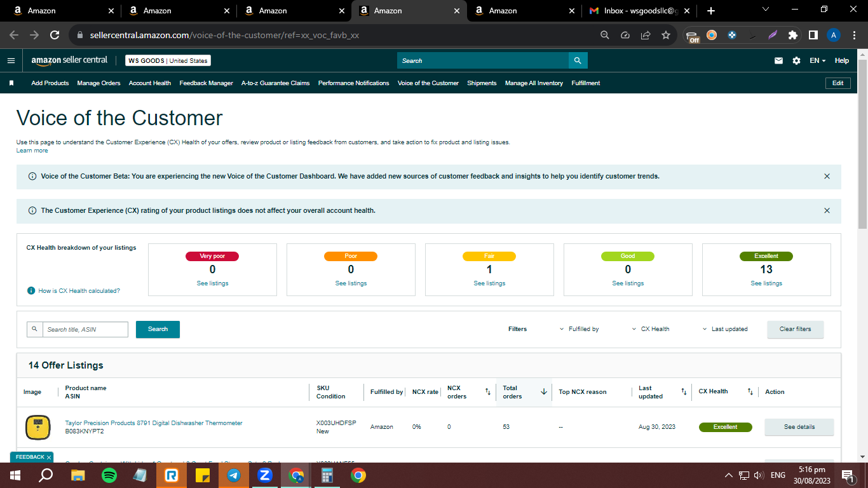Viewport: 868px width, 488px height.
Task: Show hidden system tray icons
Action: click(728, 475)
